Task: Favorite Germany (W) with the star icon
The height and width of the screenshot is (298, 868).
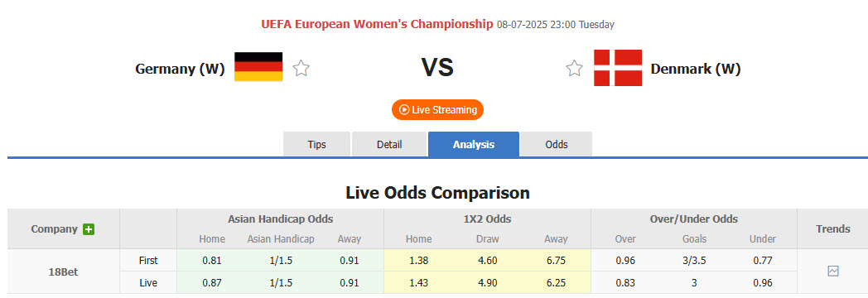Action: pos(301,68)
